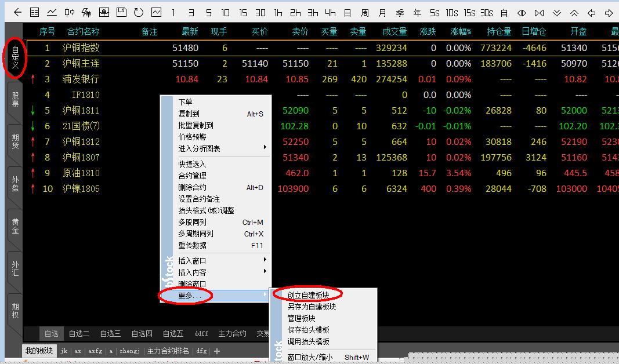
Task: Select the daily (日) period
Action: pyautogui.click(x=347, y=13)
